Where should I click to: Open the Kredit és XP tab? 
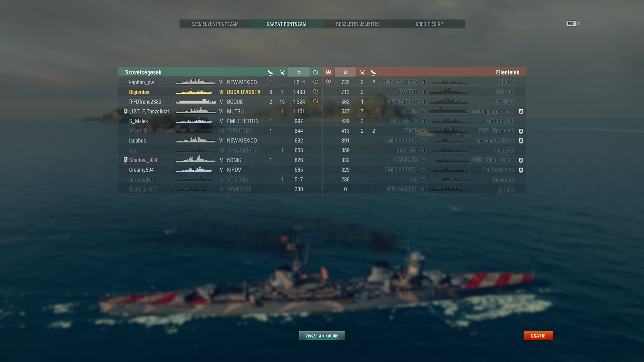(429, 24)
